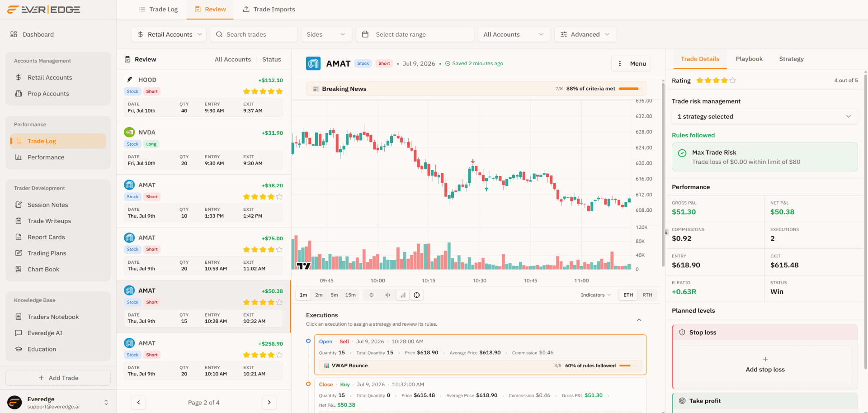Open the Retail Accounts filter dropdown
The image size is (868, 413).
coord(169,34)
